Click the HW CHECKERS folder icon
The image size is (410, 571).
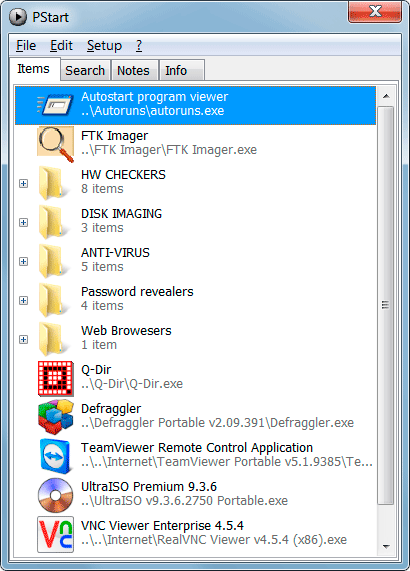[x=53, y=183]
